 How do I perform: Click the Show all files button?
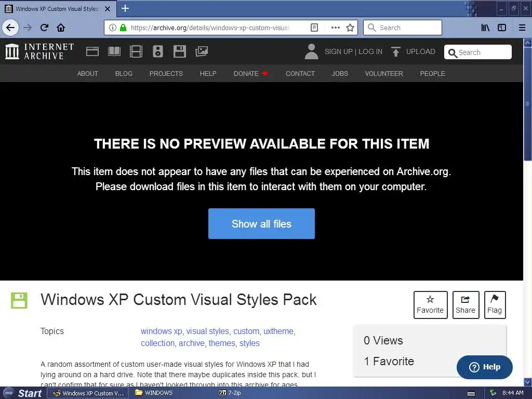(261, 223)
